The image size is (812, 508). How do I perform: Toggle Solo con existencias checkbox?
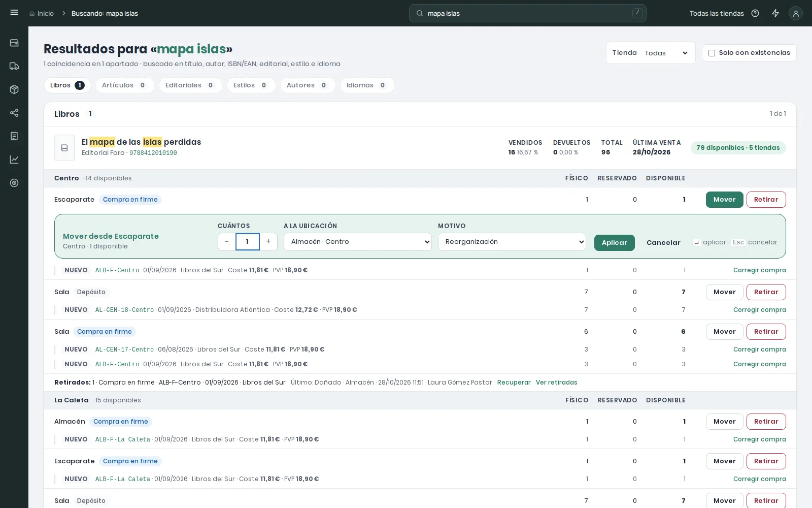(712, 53)
